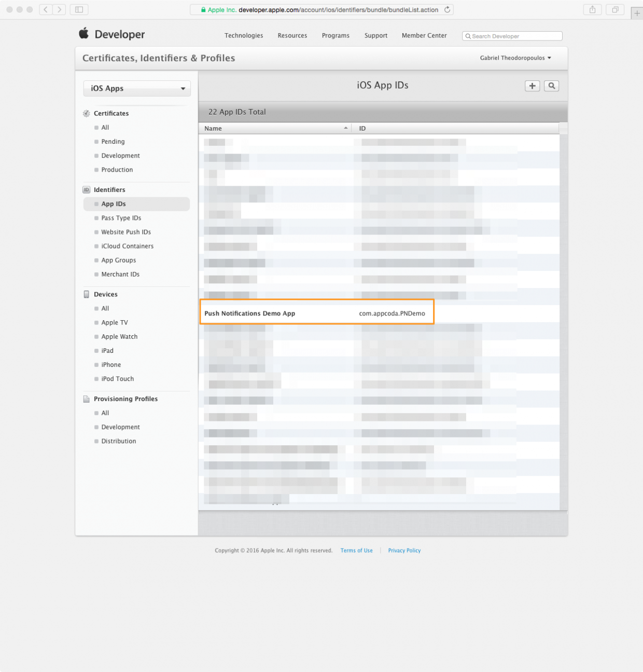643x672 pixels.
Task: Click the browser back arrow
Action: coord(45,9)
